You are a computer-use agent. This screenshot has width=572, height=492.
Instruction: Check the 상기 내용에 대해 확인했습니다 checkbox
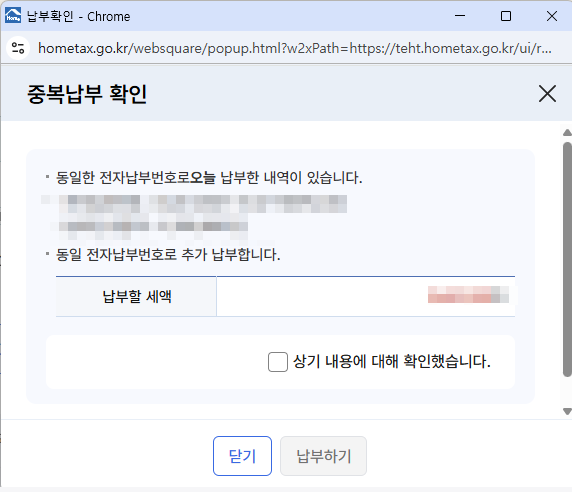click(x=278, y=362)
